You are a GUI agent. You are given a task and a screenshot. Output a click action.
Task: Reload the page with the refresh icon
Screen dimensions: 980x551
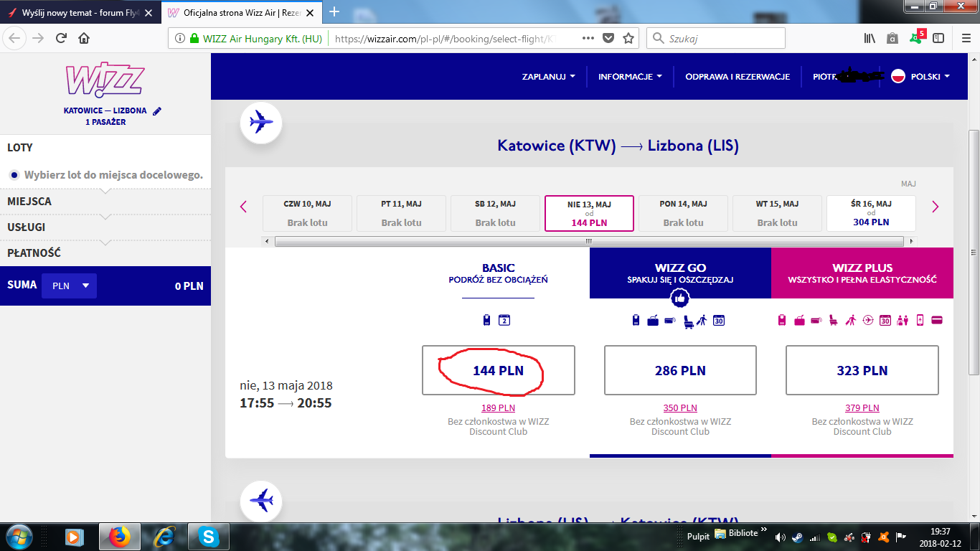(61, 39)
